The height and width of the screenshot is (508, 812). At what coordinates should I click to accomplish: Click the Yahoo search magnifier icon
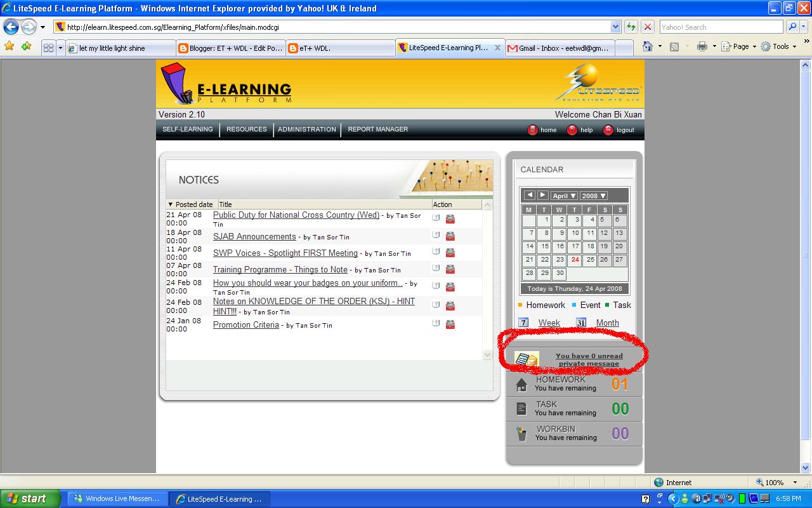point(792,27)
